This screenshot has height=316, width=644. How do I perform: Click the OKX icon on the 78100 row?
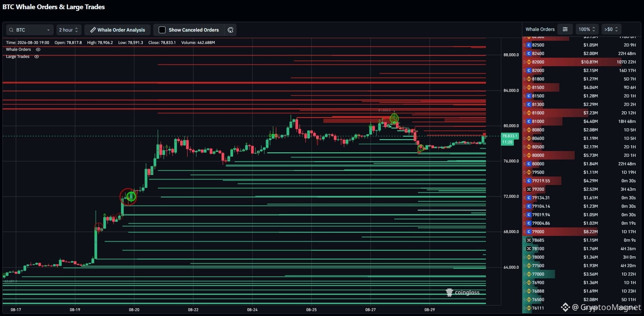[529, 249]
